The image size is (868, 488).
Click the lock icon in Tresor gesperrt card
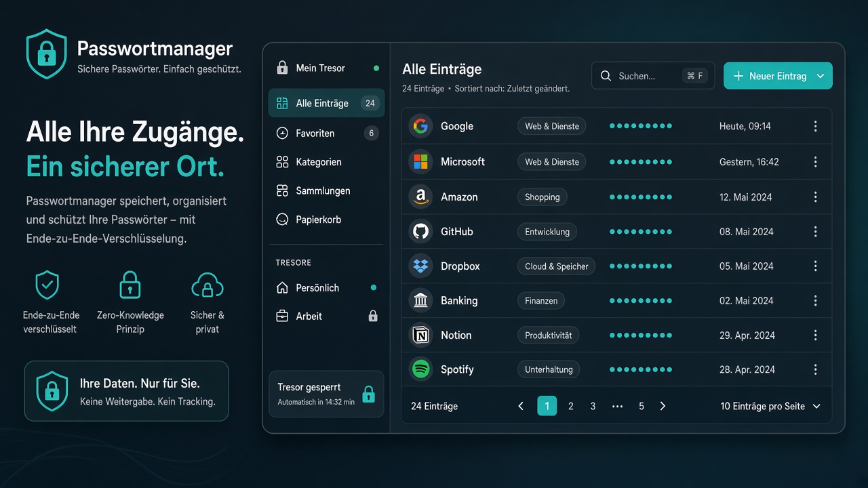click(x=368, y=394)
